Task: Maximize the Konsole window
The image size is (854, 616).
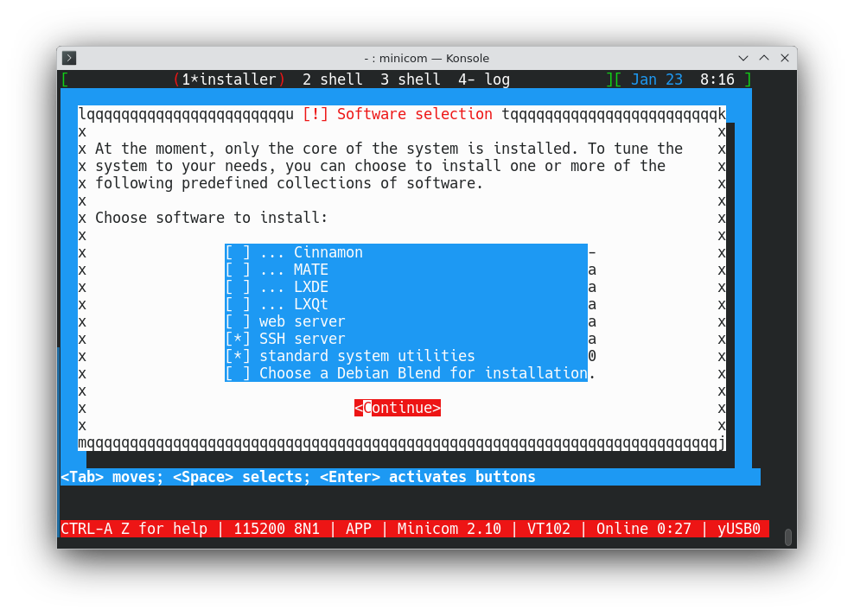Action: pyautogui.click(x=764, y=58)
